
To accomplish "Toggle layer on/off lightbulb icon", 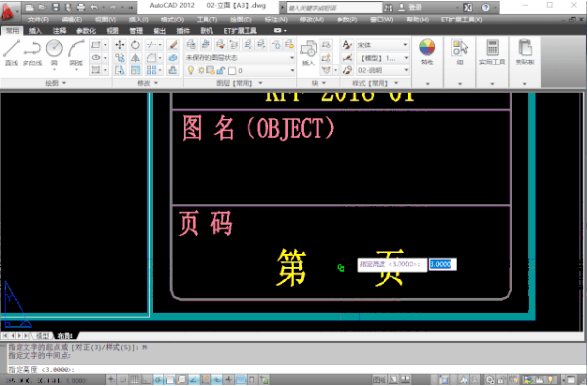I will (x=191, y=70).
